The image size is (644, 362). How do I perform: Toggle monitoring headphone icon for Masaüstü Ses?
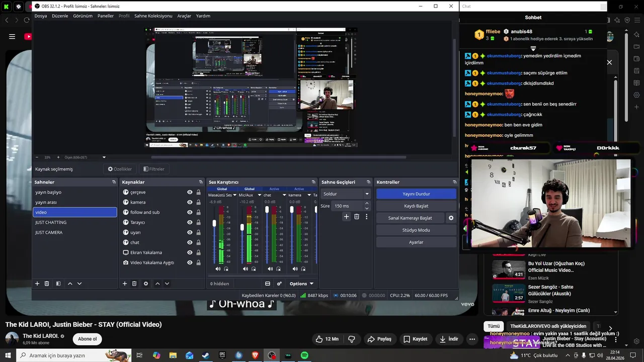[226, 269]
